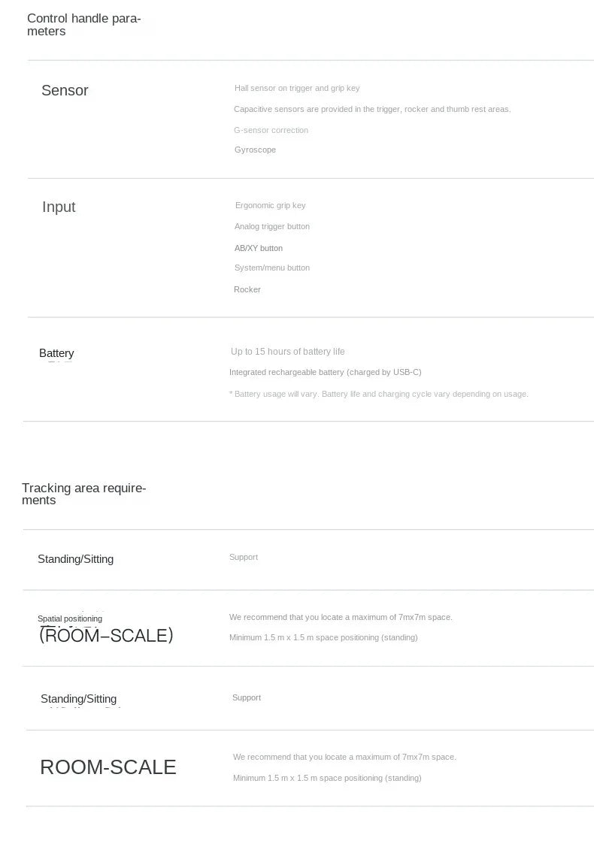Select the Gyroscope entry

click(x=255, y=150)
